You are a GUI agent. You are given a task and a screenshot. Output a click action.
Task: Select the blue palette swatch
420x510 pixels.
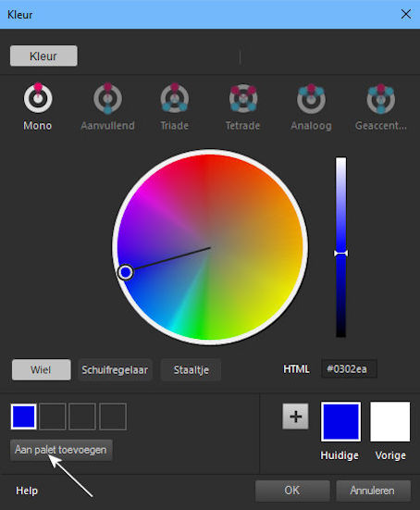pyautogui.click(x=24, y=417)
